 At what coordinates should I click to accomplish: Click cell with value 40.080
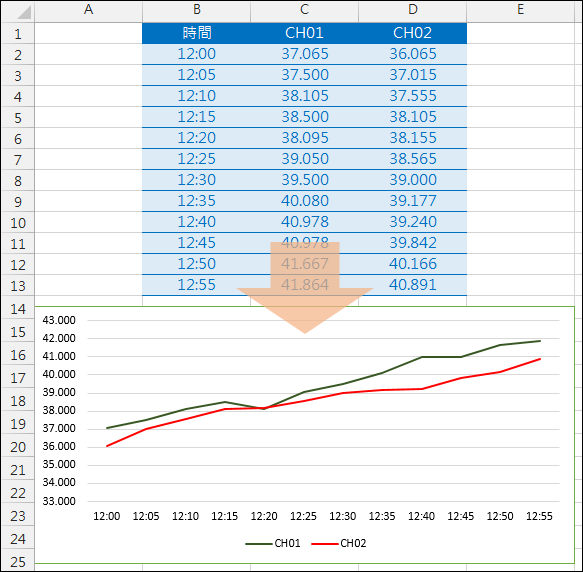pos(305,201)
